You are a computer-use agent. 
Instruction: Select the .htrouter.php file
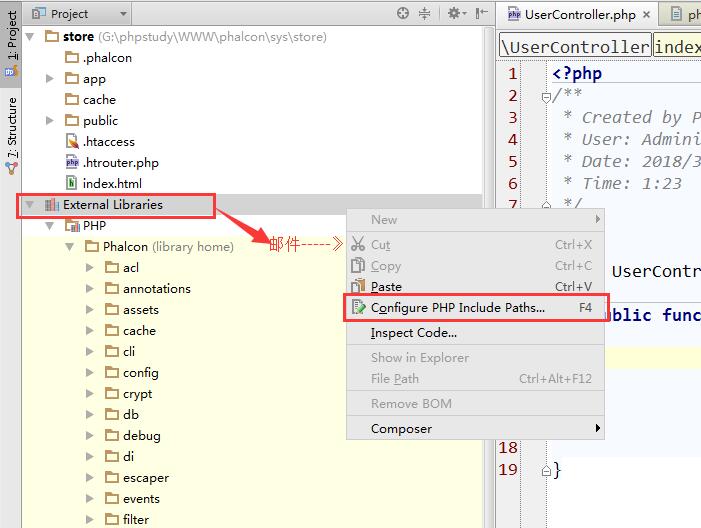[119, 162]
